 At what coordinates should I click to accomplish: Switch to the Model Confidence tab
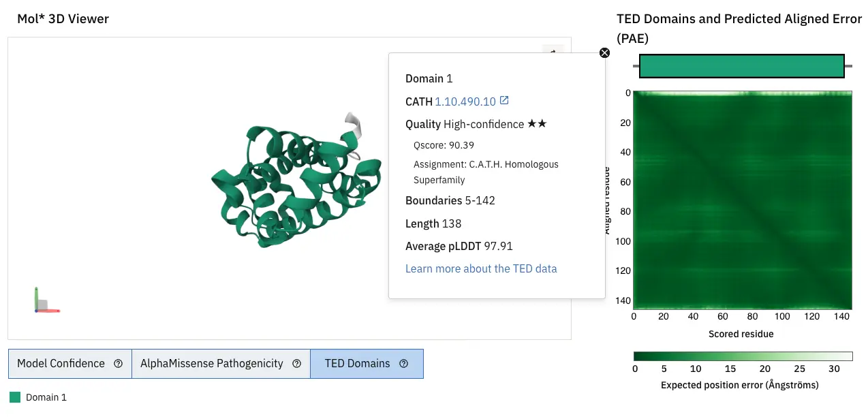(x=61, y=364)
